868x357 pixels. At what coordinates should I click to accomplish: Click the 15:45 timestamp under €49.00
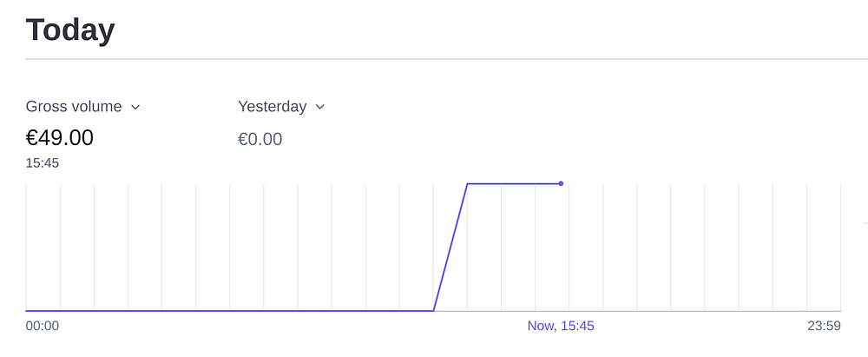(43, 162)
